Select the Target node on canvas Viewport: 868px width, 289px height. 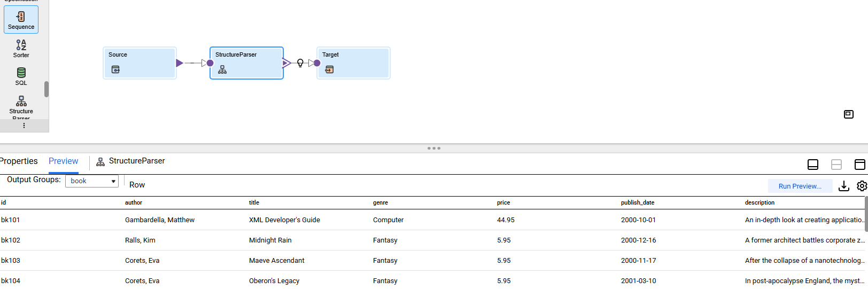click(x=353, y=63)
